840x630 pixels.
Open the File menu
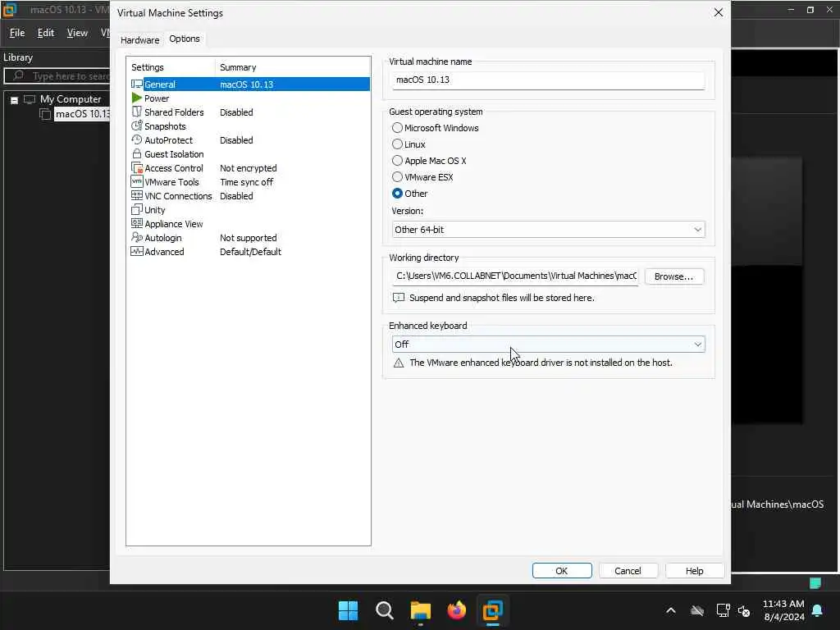17,33
